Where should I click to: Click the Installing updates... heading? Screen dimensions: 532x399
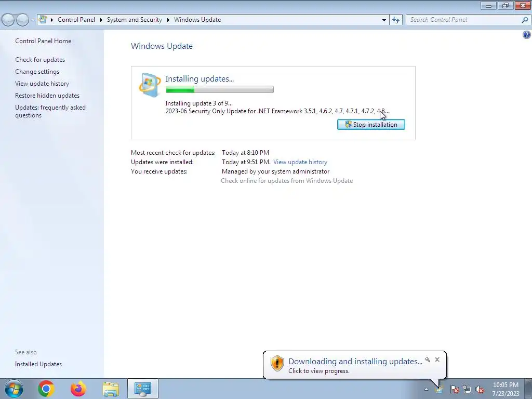(199, 79)
